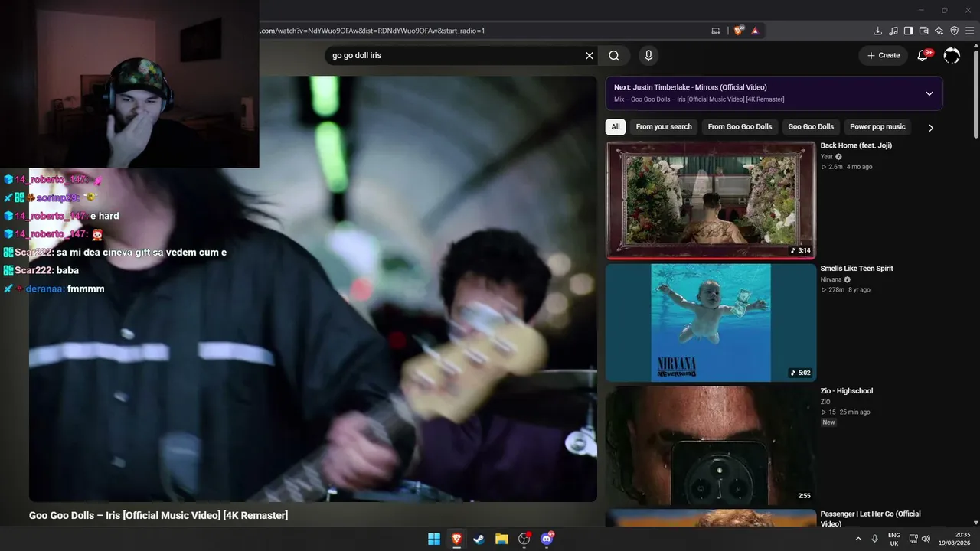Open the Leo AI sparkle icon
The height and width of the screenshot is (551, 980).
pos(939,31)
